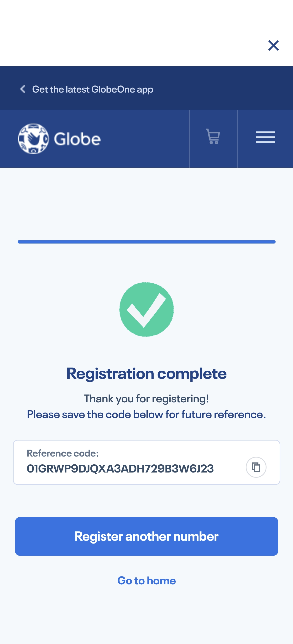Click the Globe wordmark text in the header
Image resolution: width=293 pixels, height=644 pixels.
coord(77,139)
